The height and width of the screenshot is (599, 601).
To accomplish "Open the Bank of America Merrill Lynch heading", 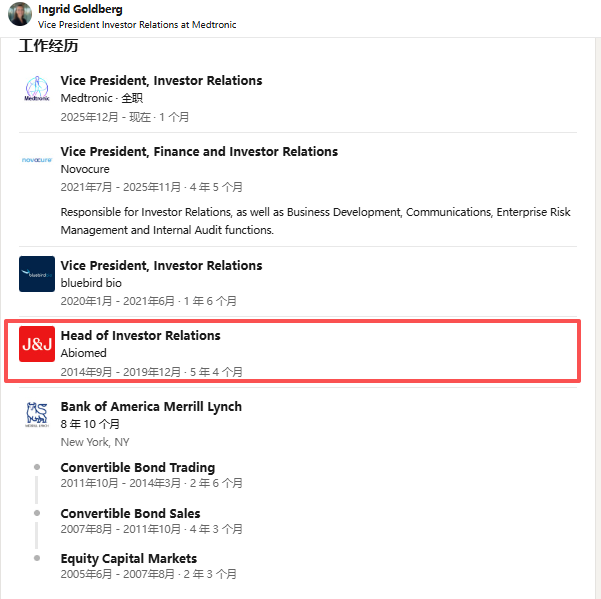I will click(x=151, y=407).
